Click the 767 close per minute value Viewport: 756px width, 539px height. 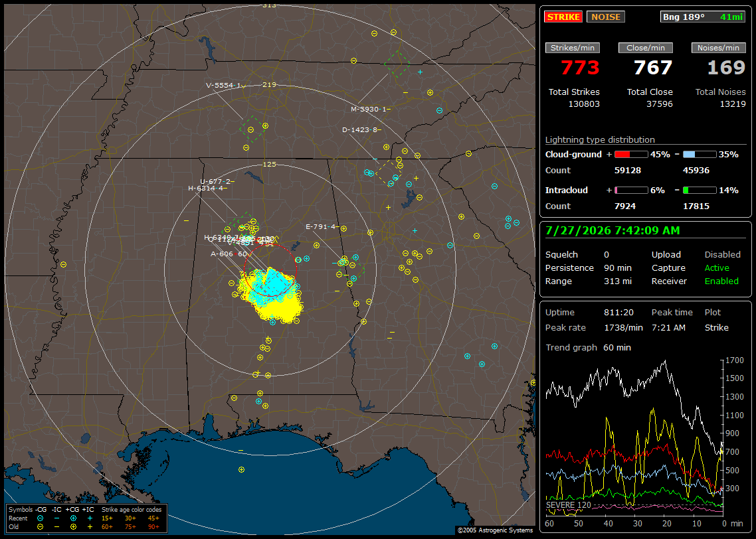[653, 68]
